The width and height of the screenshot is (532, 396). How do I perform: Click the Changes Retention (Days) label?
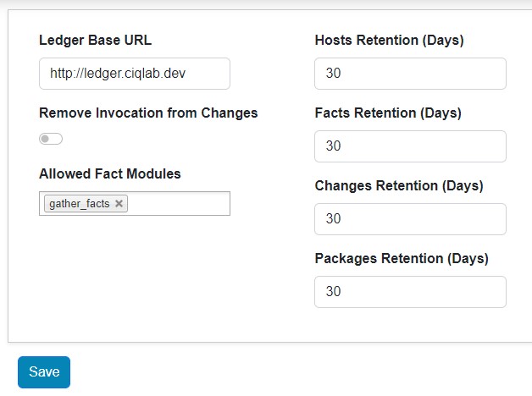(398, 185)
